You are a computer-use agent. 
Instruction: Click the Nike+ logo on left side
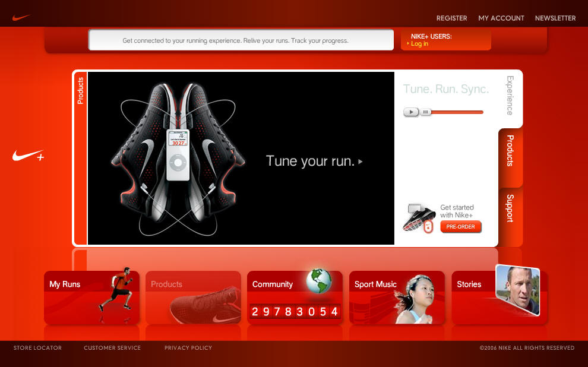click(x=28, y=156)
